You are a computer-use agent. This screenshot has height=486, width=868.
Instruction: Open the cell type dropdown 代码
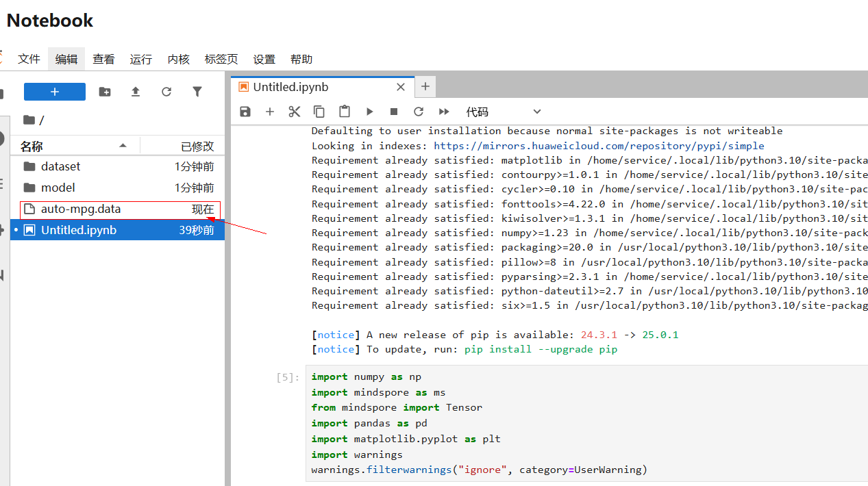tap(504, 112)
